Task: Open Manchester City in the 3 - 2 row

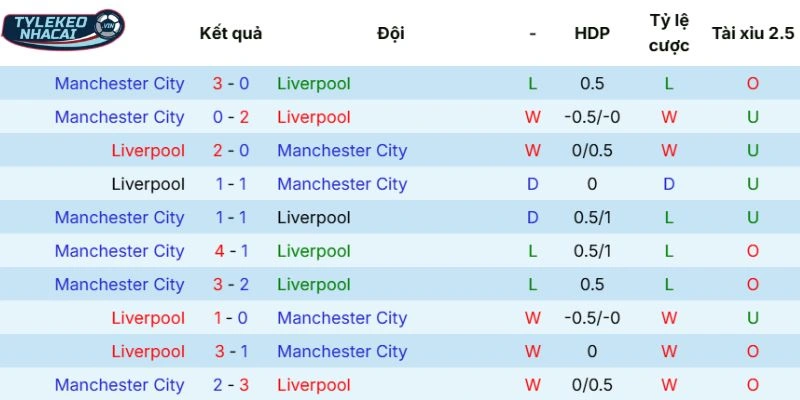Action: [119, 285]
